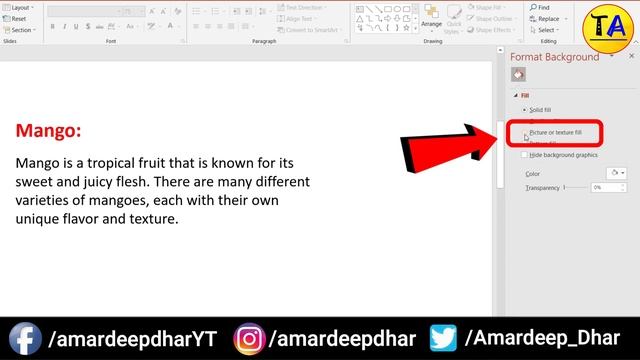This screenshot has width=640, height=360.
Task: Select the Right Arrow shape
Action: (x=388, y=19)
